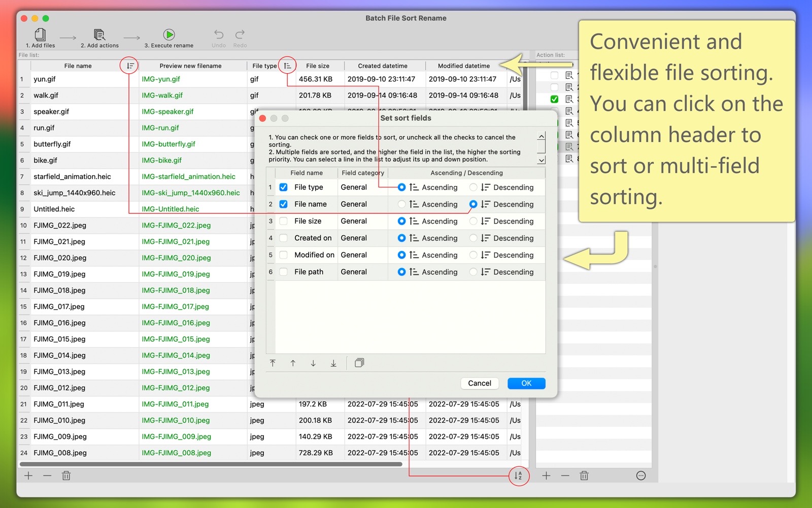Click the multi-field sort icon below file list
Screen dimensions: 812x508
click(518, 476)
